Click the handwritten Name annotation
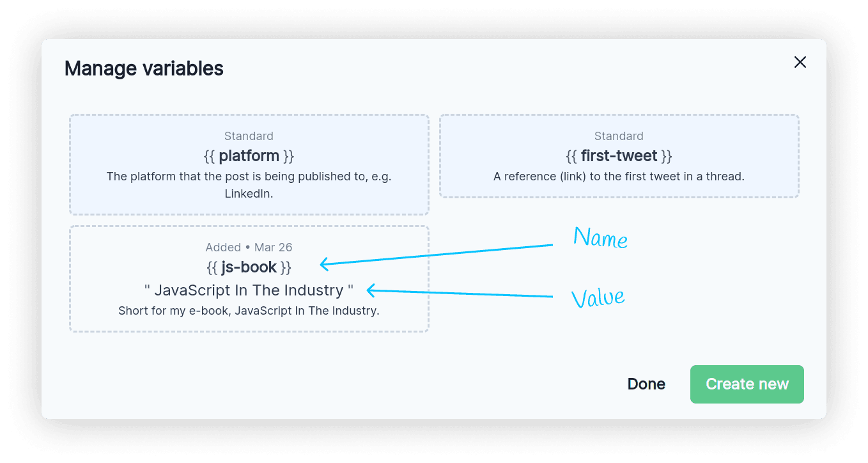This screenshot has width=868, height=463. pos(600,238)
